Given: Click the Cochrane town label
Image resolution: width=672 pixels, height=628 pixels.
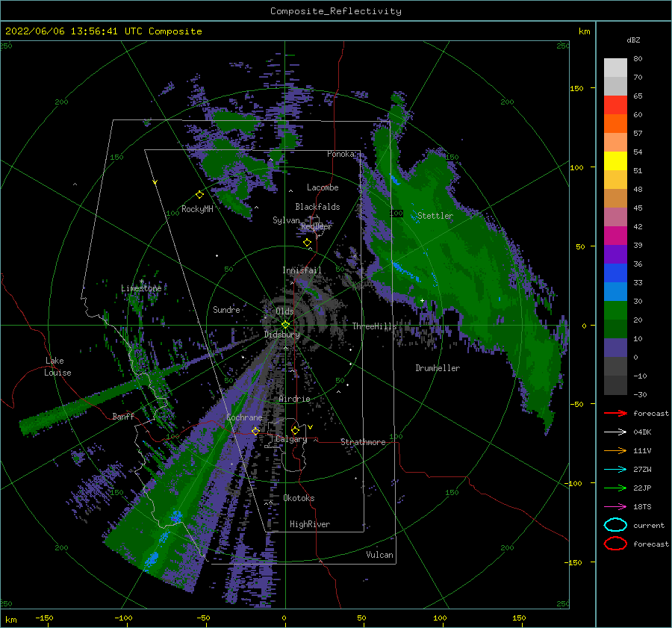Looking at the screenshot, I should [x=244, y=417].
